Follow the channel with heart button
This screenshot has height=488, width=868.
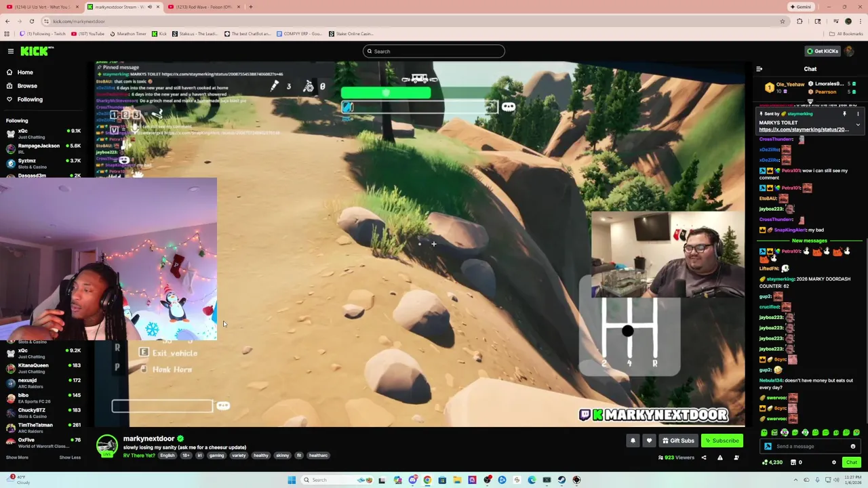[649, 441]
